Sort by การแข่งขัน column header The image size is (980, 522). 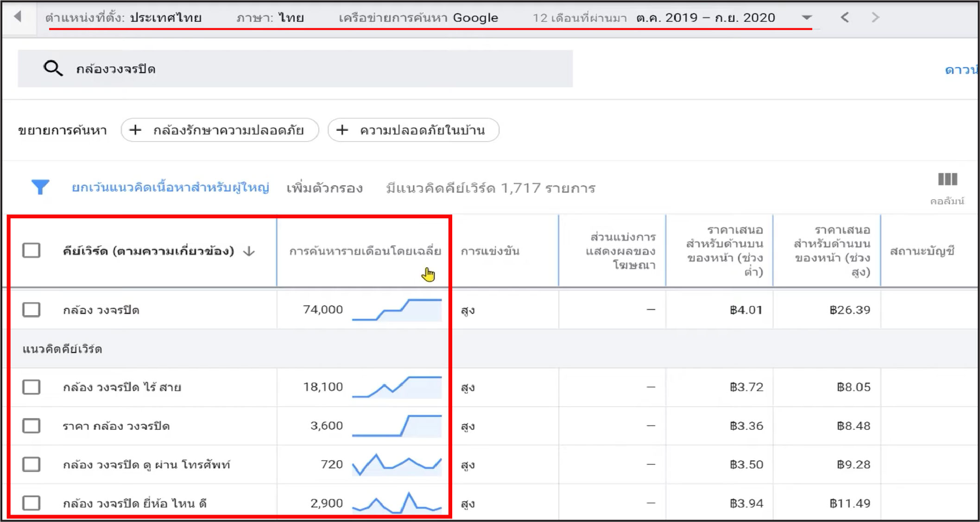pos(490,251)
